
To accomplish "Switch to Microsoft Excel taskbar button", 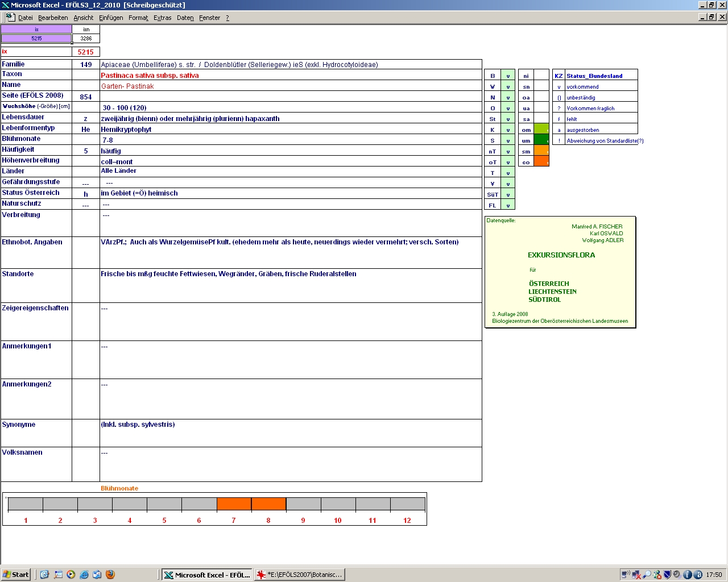I will [x=206, y=575].
